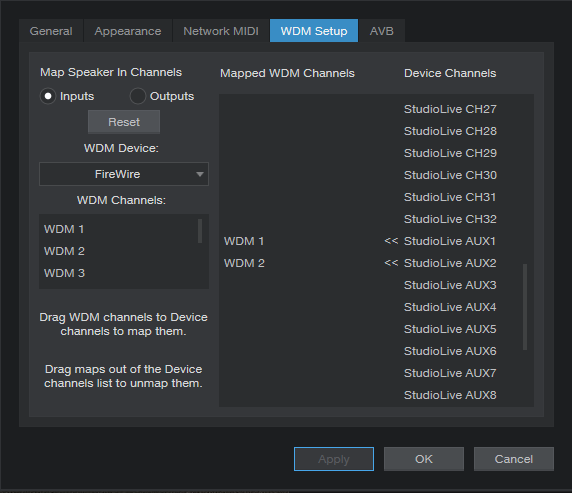Select the StudioLive AUX1 device channel
This screenshot has width=572, height=493.
[x=449, y=241]
